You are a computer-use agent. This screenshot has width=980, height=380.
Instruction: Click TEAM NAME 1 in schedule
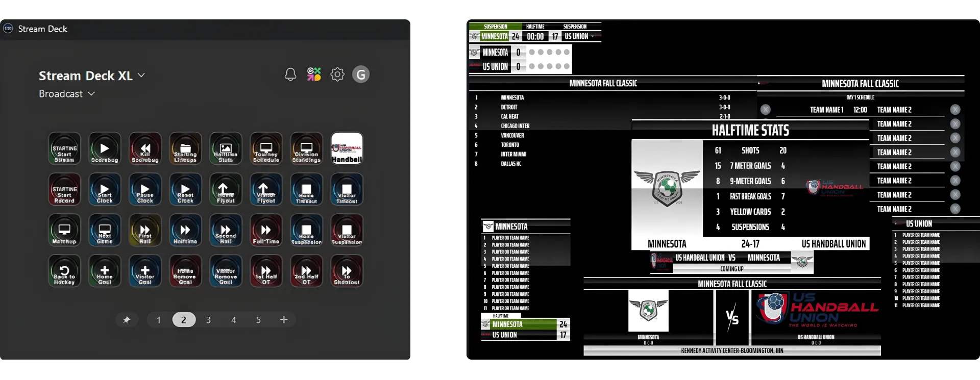pos(826,110)
